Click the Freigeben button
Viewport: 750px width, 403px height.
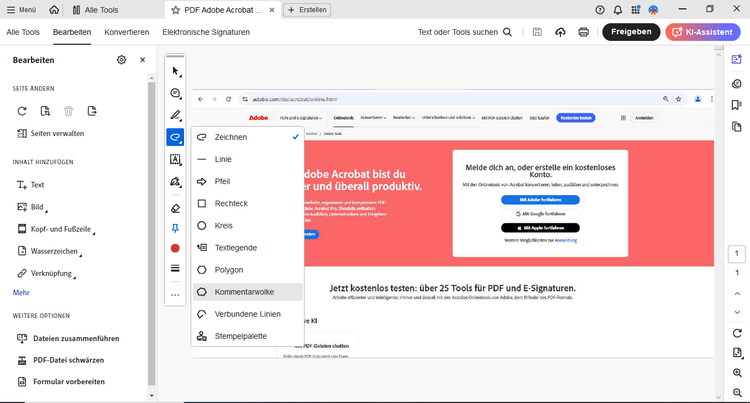631,32
